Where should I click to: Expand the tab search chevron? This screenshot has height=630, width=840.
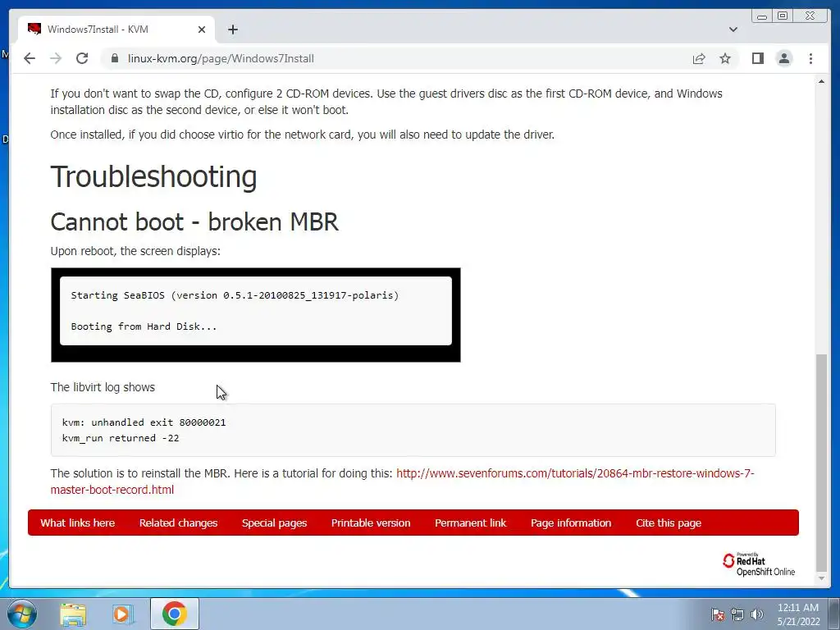coord(733,30)
